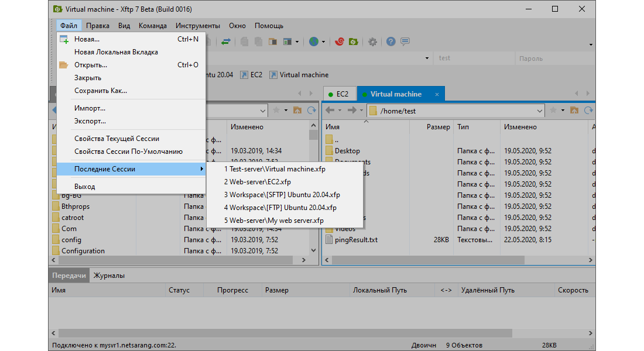Click the Скорость column header
This screenshot has width=644, height=351.
[574, 290]
